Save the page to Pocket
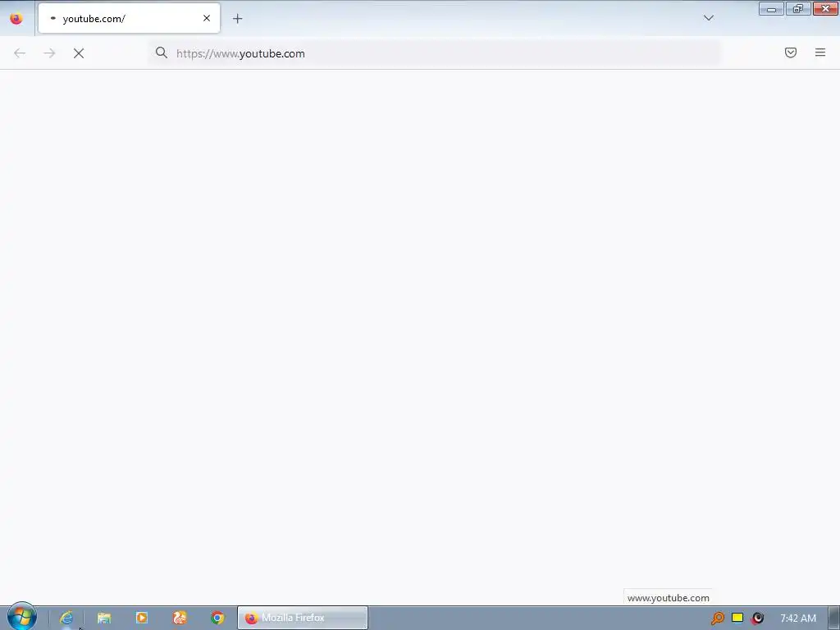 pyautogui.click(x=790, y=52)
